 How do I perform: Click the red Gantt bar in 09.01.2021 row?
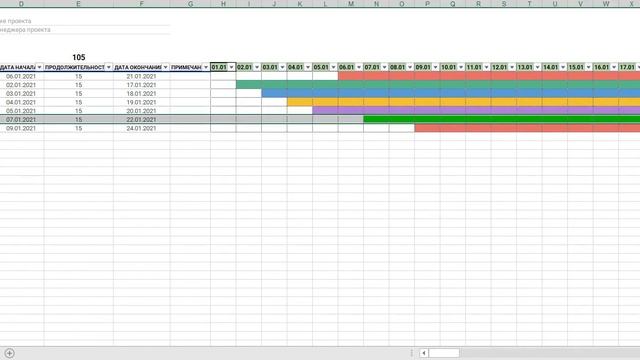[527, 128]
